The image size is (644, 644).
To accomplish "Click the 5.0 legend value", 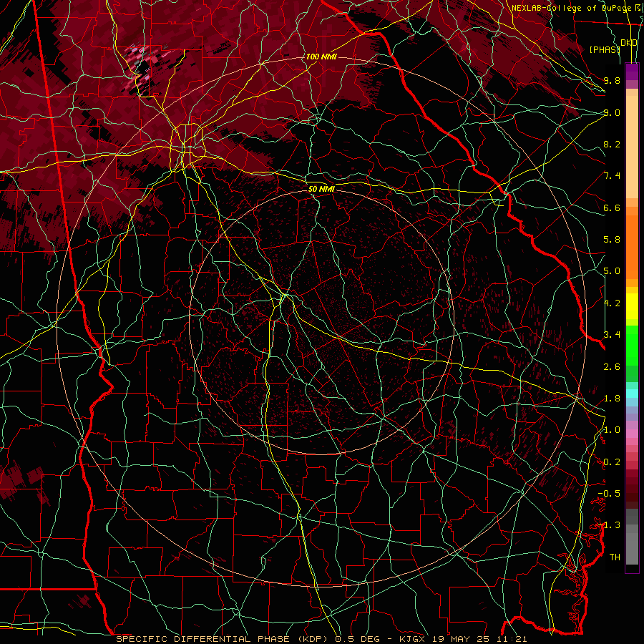I will 612,271.
